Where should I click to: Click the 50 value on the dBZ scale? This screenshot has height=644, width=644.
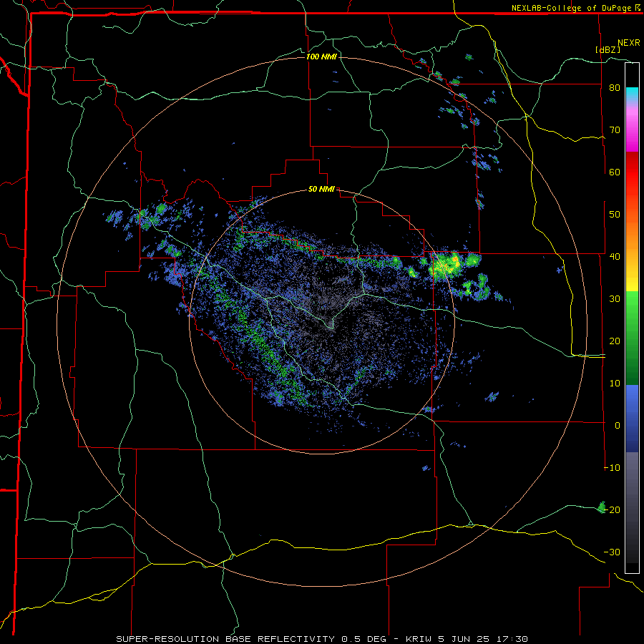pos(615,215)
